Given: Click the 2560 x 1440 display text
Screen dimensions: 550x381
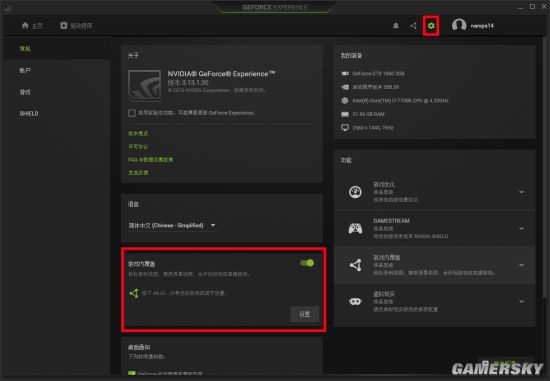Looking at the screenshot, I should 373,128.
